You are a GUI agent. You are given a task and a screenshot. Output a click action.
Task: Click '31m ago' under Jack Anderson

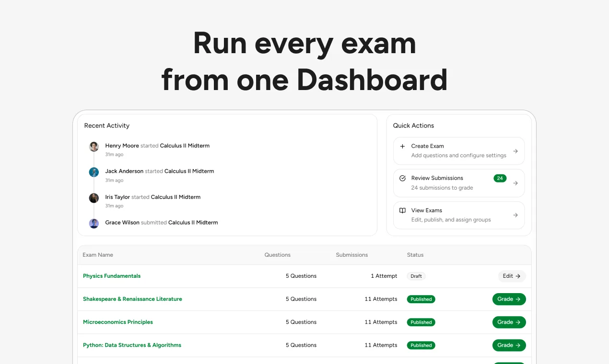[114, 180]
